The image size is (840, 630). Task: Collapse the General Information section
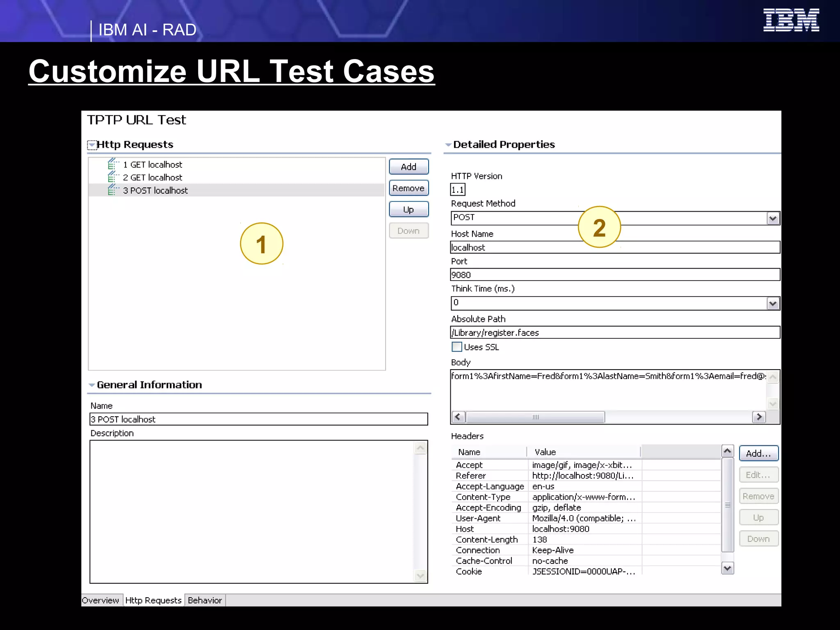pos(92,385)
